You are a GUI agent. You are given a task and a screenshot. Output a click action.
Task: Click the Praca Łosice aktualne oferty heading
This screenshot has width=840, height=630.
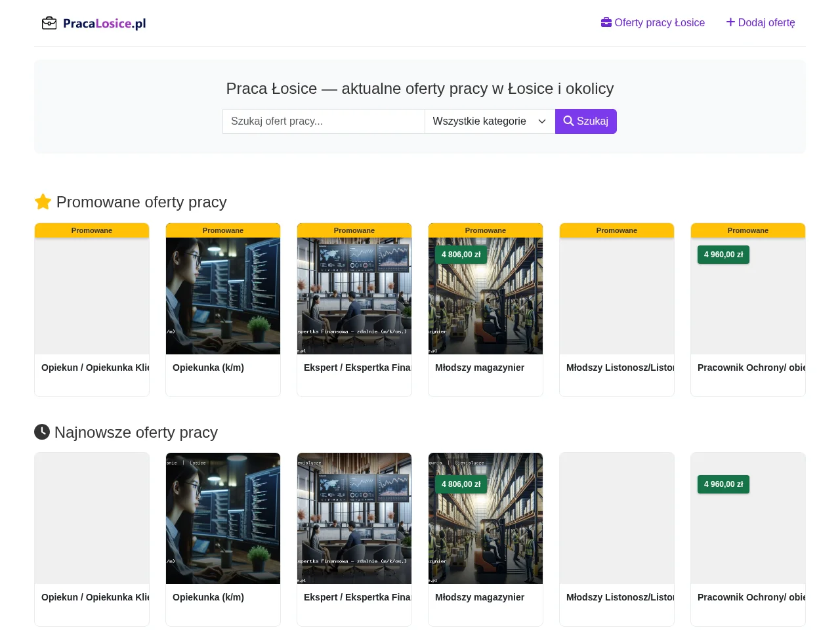coord(420,89)
